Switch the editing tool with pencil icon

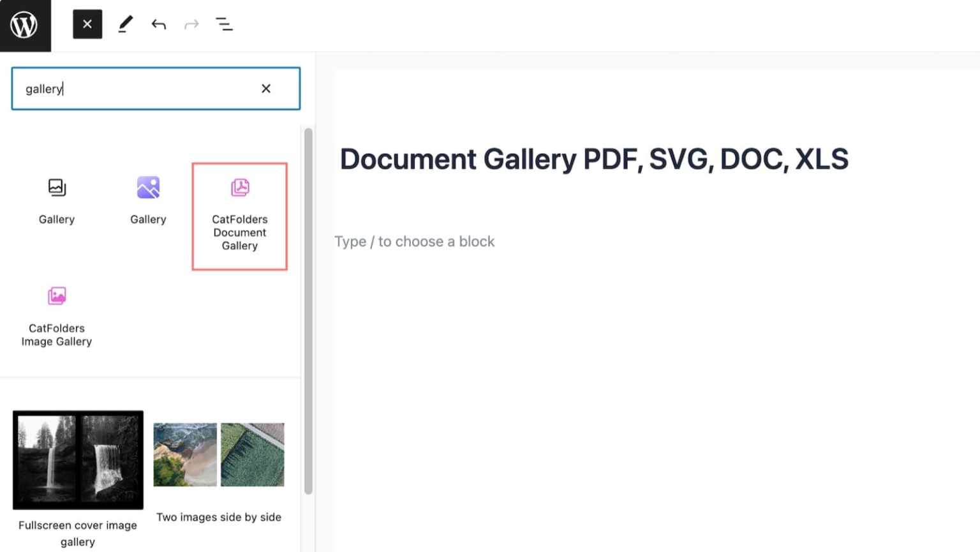125,24
